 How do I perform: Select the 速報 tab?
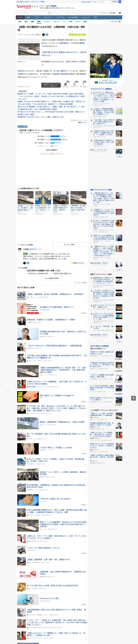pos(28,17)
